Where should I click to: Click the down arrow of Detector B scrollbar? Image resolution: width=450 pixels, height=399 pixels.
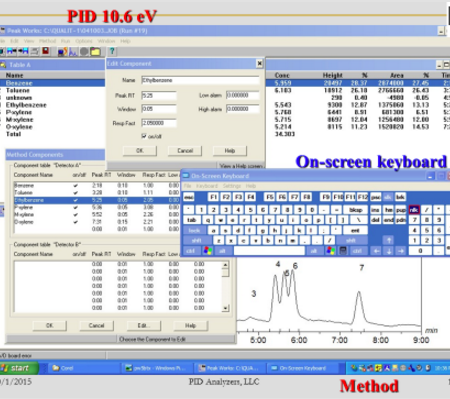point(226,308)
